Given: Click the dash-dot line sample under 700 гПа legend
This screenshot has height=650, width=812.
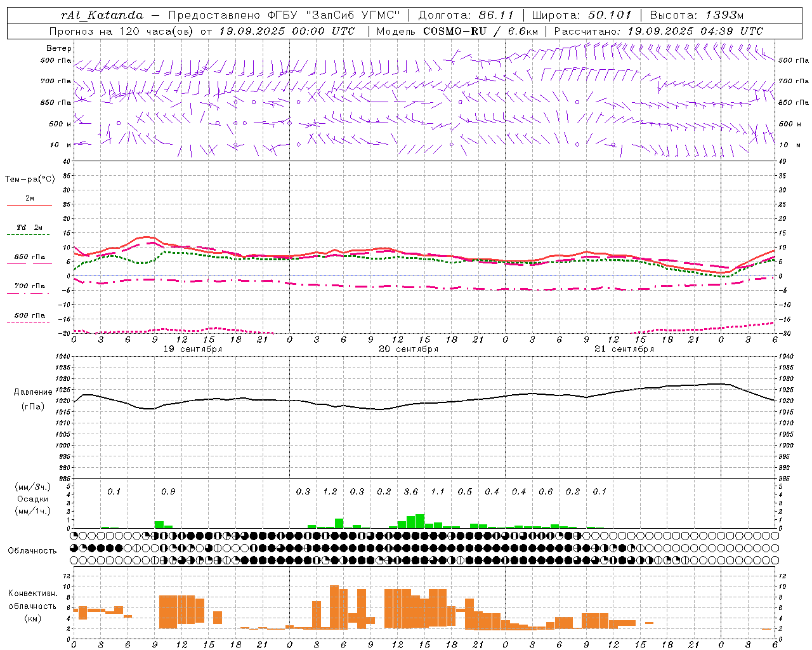Looking at the screenshot, I should [x=28, y=293].
